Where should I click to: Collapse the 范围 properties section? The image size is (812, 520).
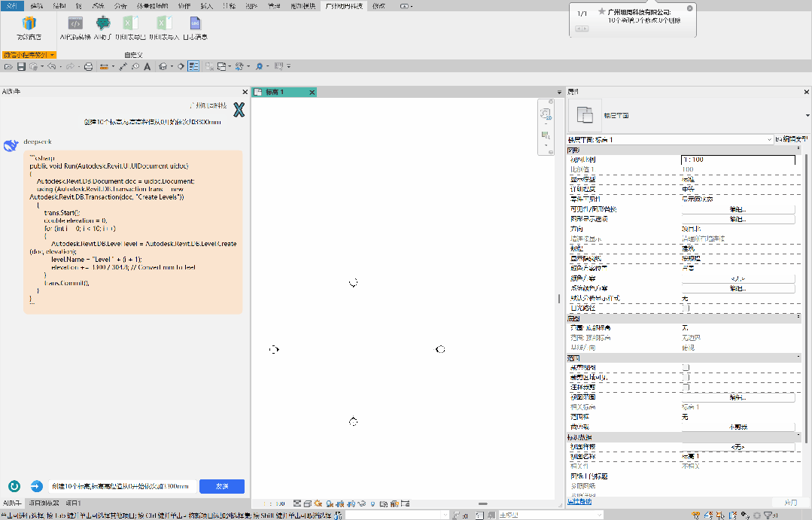(x=798, y=357)
